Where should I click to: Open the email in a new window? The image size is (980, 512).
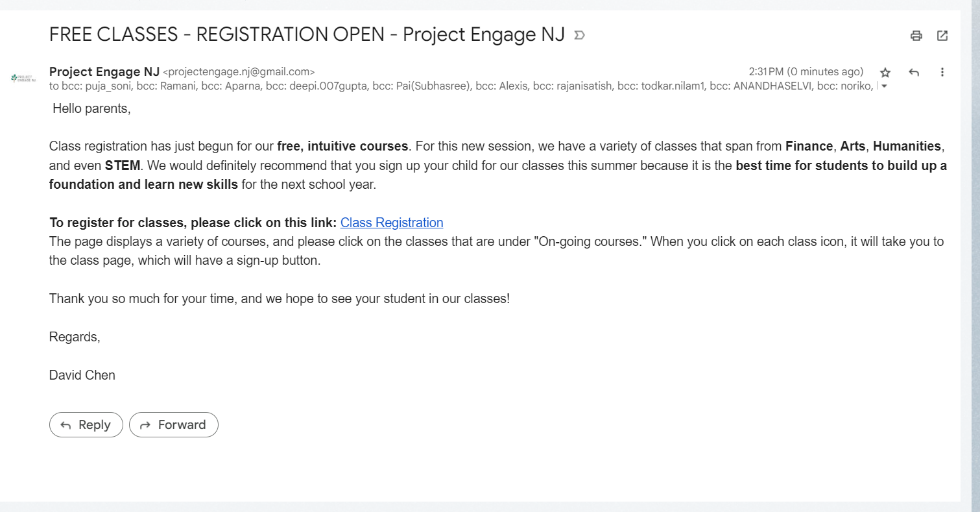942,36
